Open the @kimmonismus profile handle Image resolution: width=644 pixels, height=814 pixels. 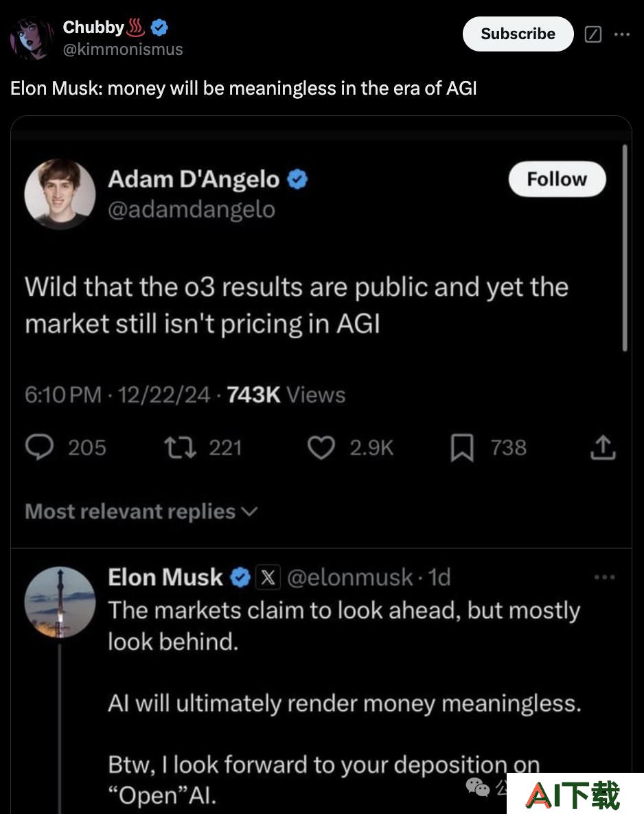[123, 49]
